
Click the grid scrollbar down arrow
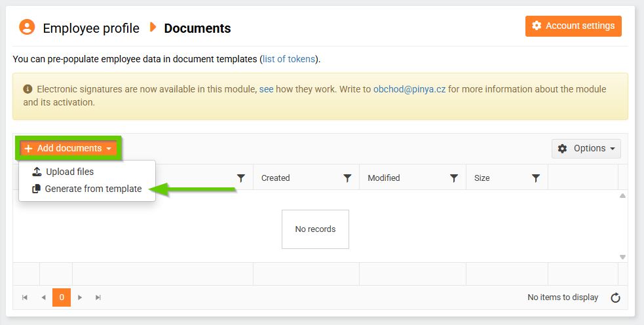[622, 258]
